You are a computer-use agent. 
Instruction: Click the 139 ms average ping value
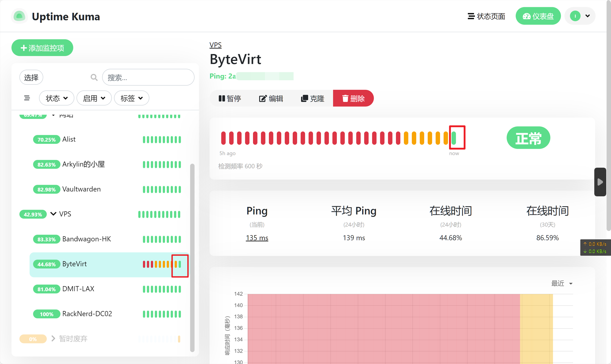click(354, 238)
